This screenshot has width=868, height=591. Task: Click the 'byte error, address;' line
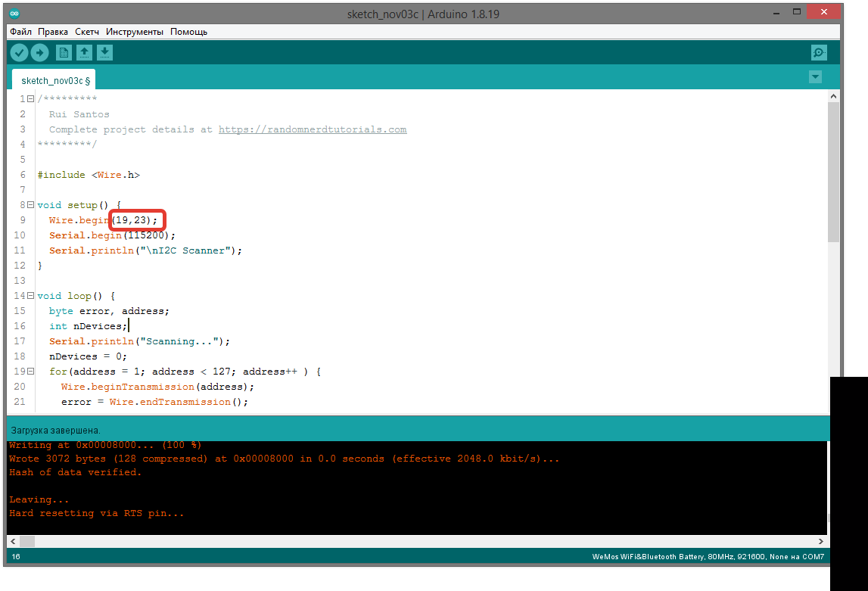[109, 311]
